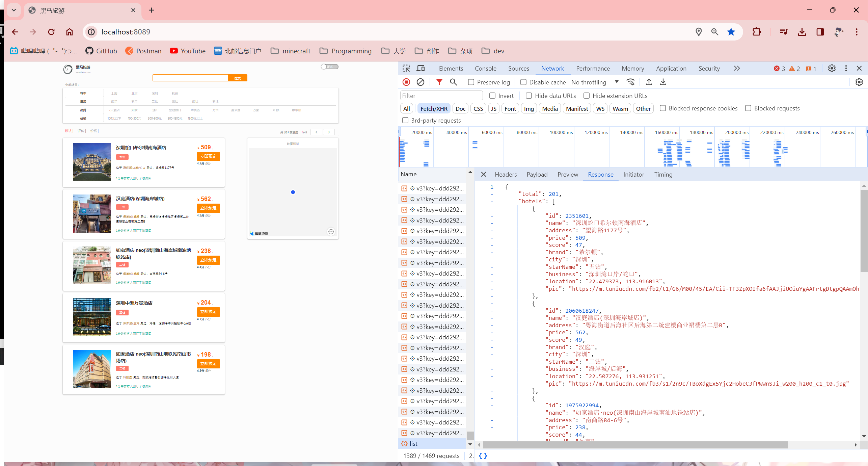Clear the network log
The image size is (868, 466).
420,82
